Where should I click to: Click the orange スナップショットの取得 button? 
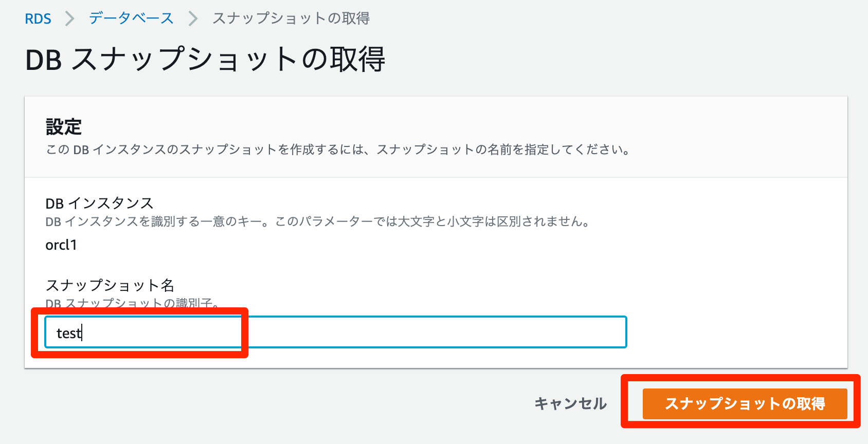[x=744, y=403]
